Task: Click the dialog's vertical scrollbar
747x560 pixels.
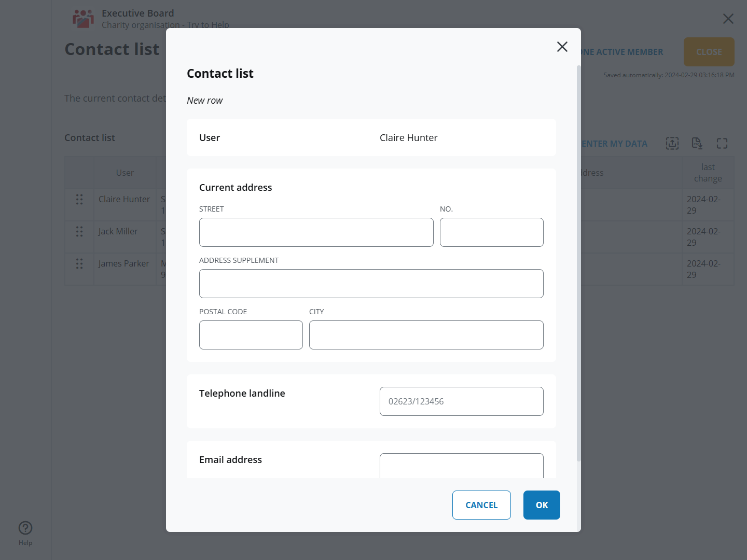Action: point(578,259)
